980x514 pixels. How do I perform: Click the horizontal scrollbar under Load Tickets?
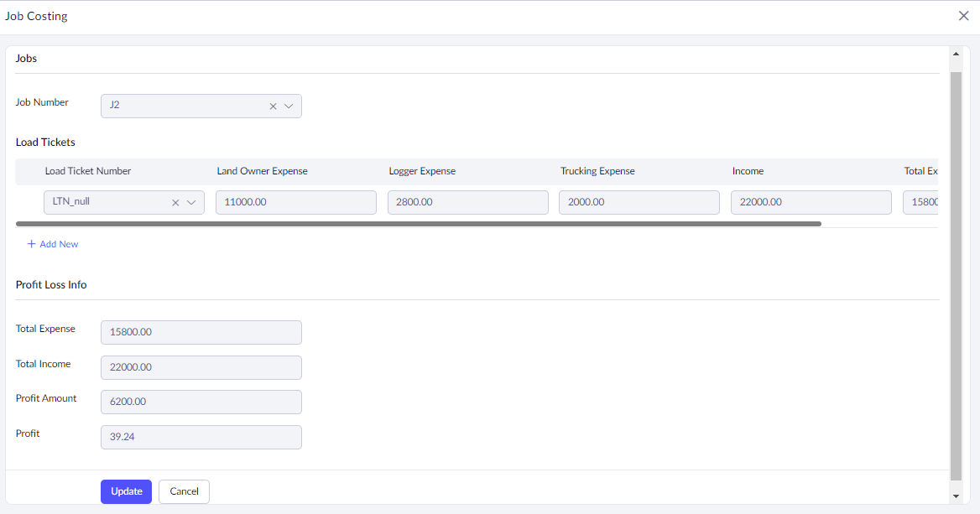[x=418, y=224]
